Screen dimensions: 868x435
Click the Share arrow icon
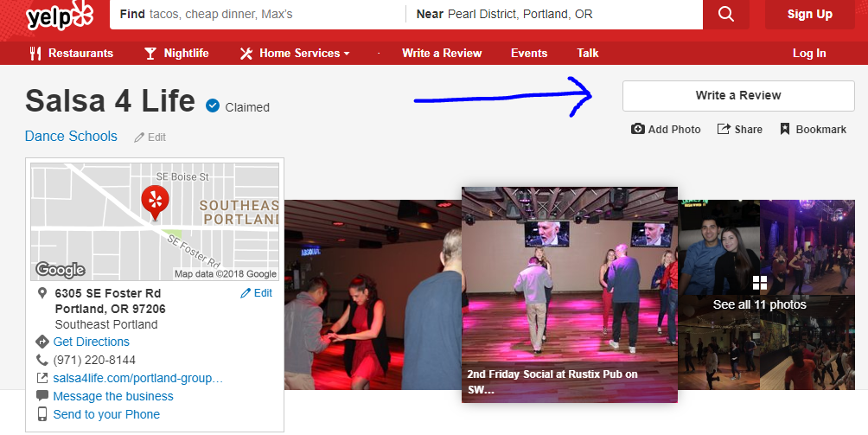724,129
